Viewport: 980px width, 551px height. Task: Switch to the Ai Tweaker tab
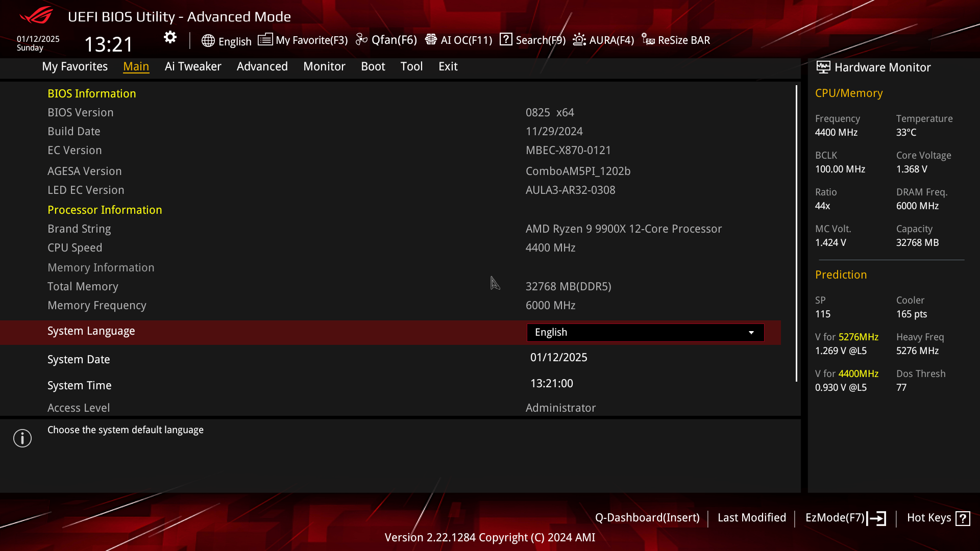coord(193,66)
